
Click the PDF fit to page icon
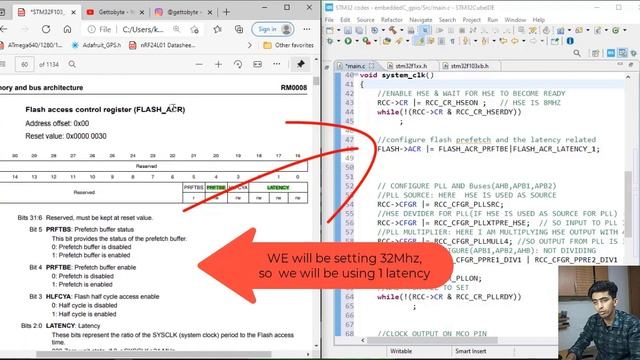258,64
